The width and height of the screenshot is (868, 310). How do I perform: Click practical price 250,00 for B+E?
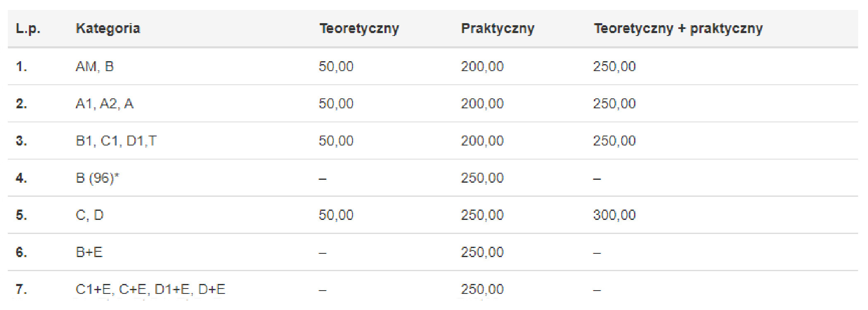[x=482, y=252]
